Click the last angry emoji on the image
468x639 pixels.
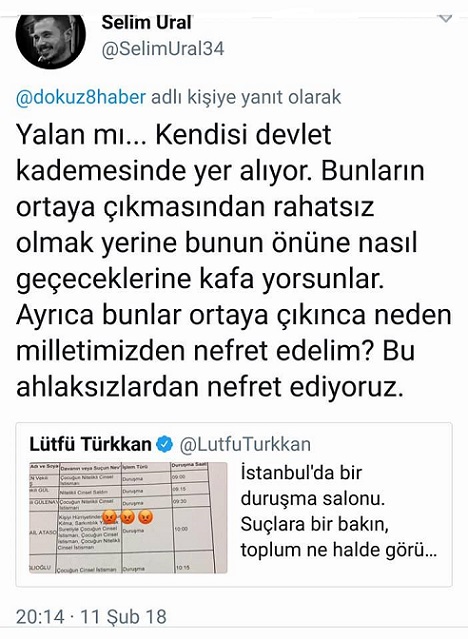(146, 517)
